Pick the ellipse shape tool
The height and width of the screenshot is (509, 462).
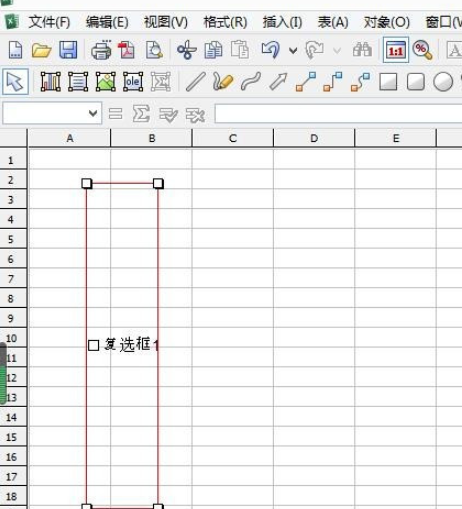[x=443, y=82]
